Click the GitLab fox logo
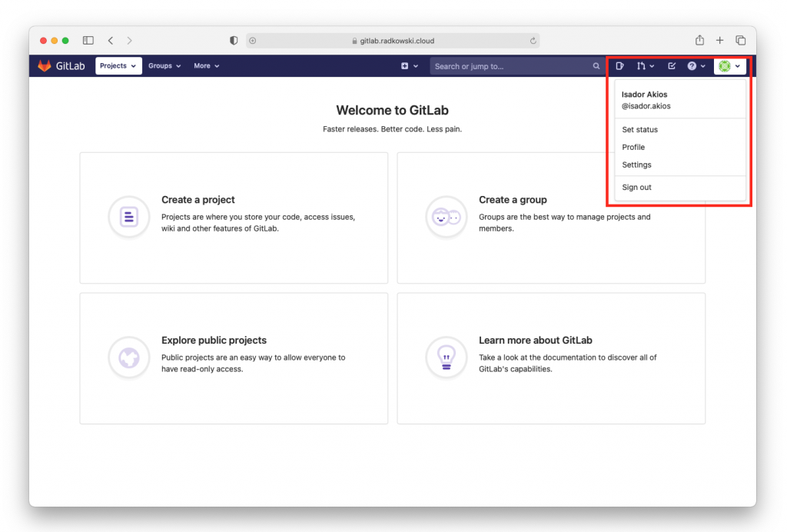The height and width of the screenshot is (532, 787). pyautogui.click(x=44, y=66)
